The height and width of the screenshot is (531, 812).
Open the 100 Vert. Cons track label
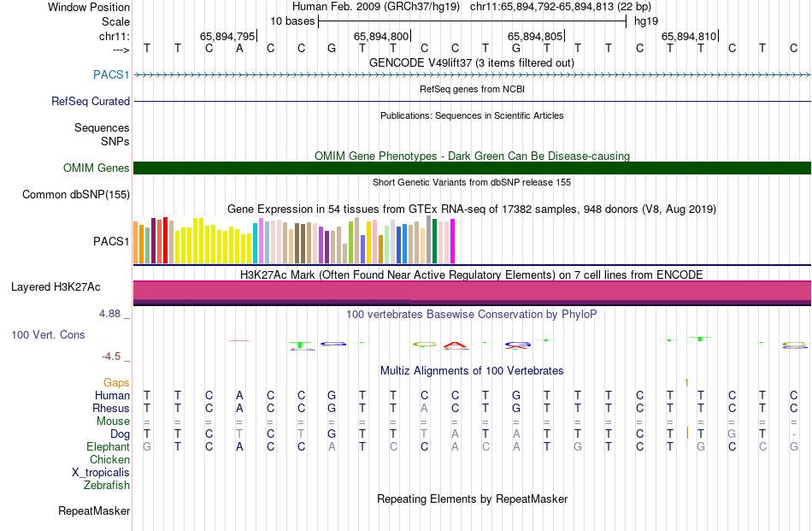pos(48,334)
